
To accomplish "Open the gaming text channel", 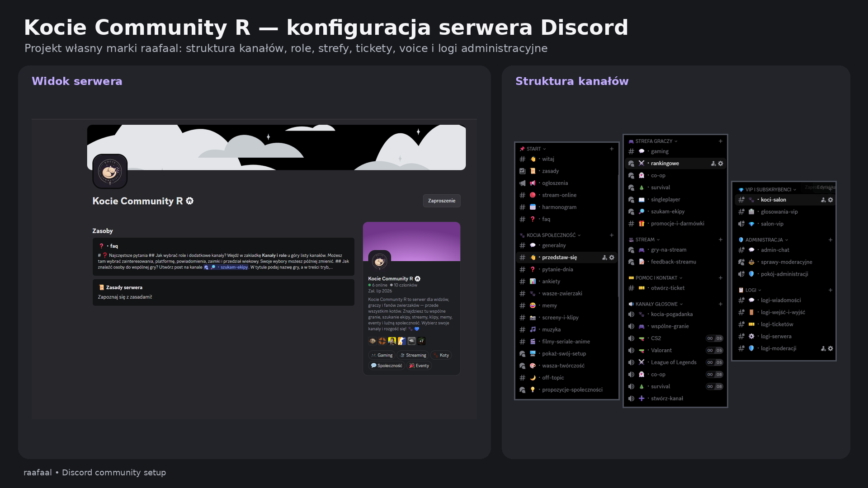I will (675, 151).
